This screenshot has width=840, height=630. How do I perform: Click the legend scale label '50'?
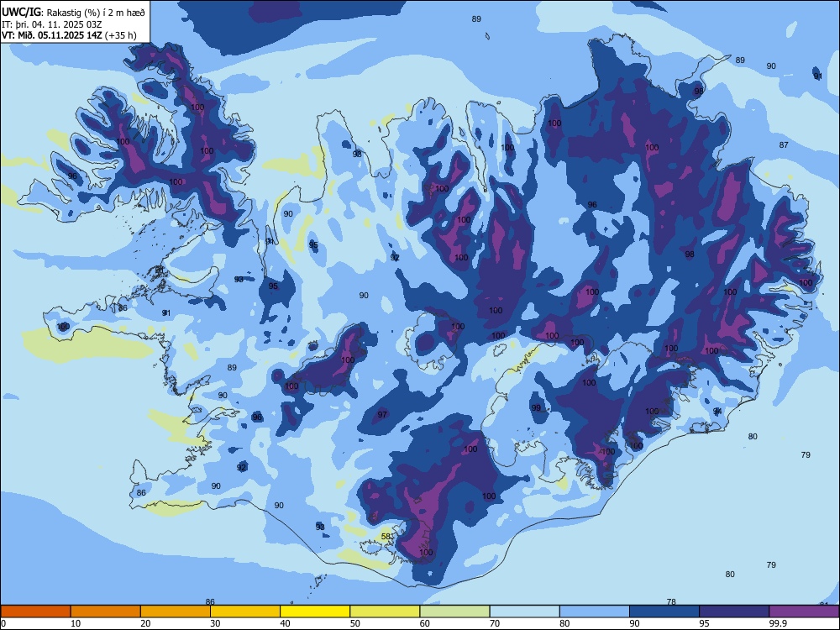point(355,623)
